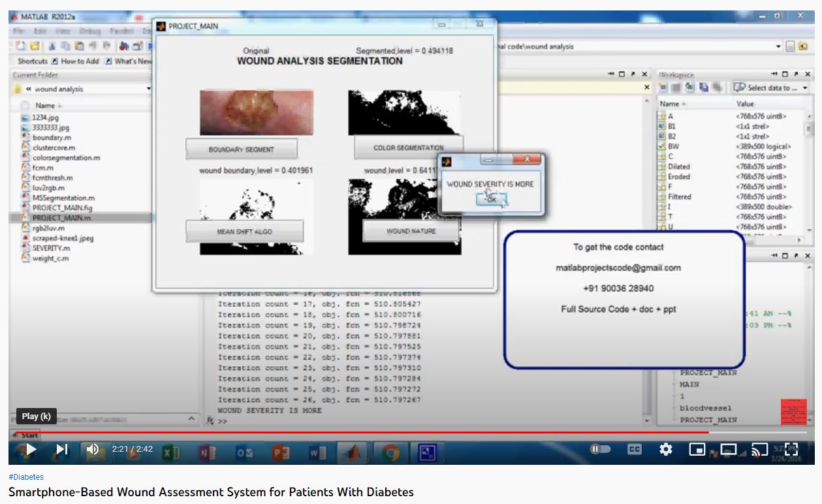Expand the current directory path dropdown

pyautogui.click(x=778, y=46)
